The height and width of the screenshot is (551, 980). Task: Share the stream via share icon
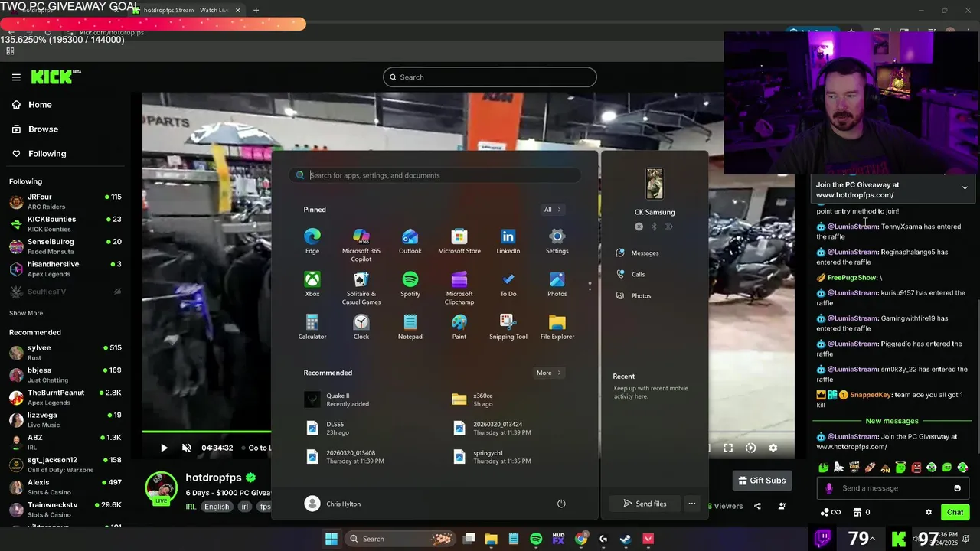(x=757, y=506)
